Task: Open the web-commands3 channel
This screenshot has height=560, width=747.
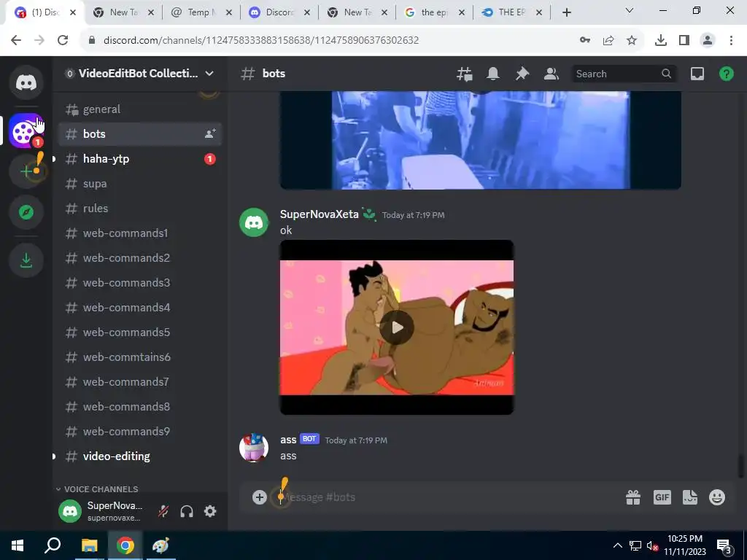Action: tap(140, 282)
